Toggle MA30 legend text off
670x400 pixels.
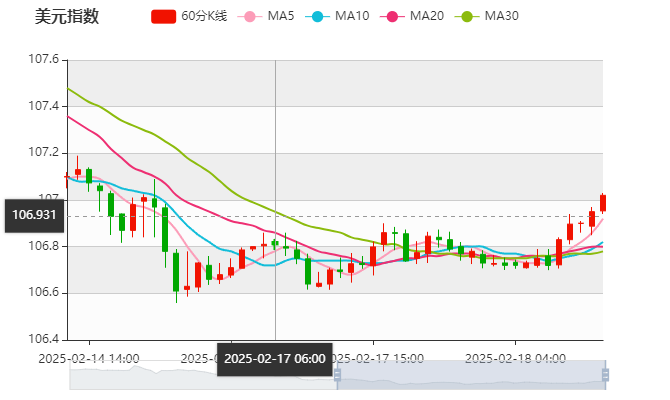tap(501, 16)
